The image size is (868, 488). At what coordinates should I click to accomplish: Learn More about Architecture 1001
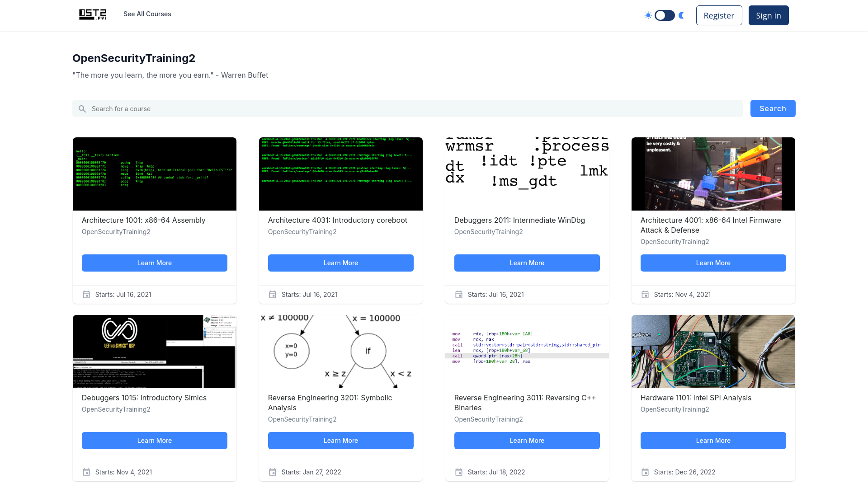[x=155, y=263]
